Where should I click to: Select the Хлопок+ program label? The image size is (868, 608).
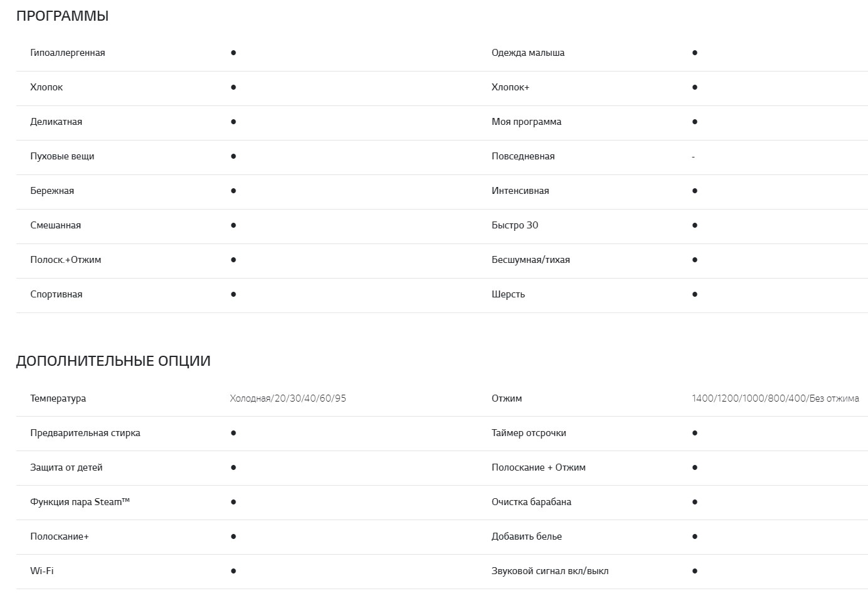510,87
